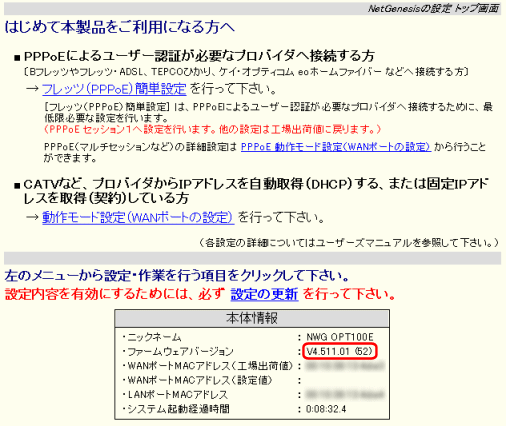The image size is (506, 426).
Task: Click the blurred LAN port MAC address
Action: (x=345, y=395)
